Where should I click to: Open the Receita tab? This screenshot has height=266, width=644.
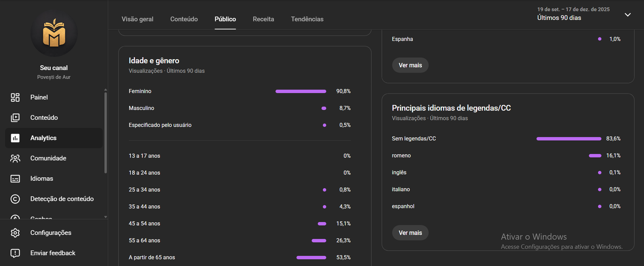[263, 19]
